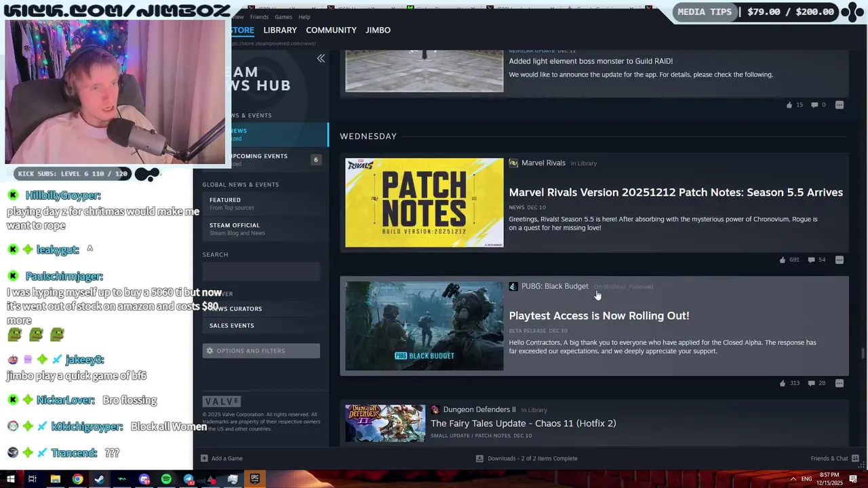Screen dimensions: 868x488
Task: Open the Dungeon Defenders II post thumbnail
Action: coord(385,424)
